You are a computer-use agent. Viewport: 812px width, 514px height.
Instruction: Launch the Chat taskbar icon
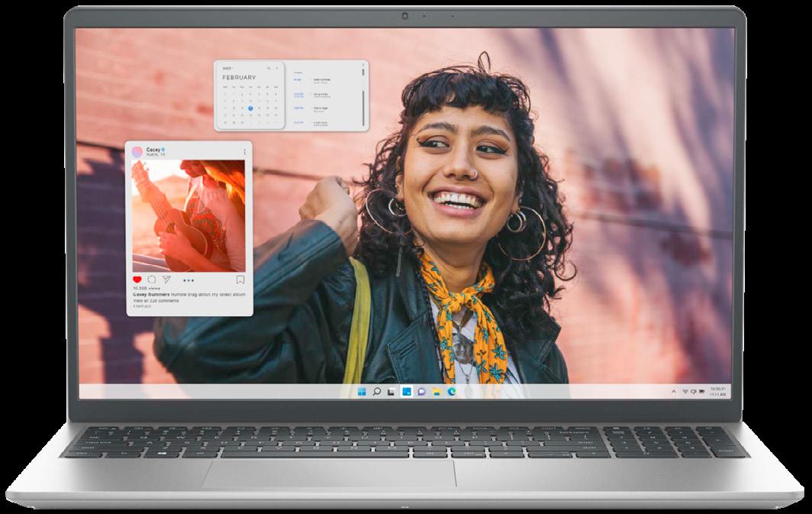click(421, 392)
